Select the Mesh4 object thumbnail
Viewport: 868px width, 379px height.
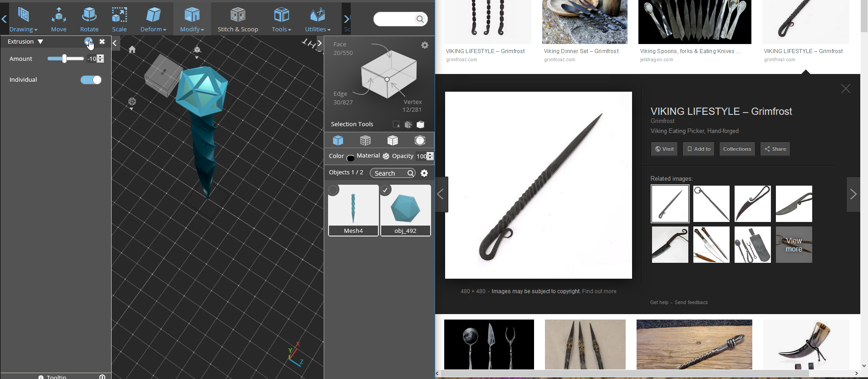pyautogui.click(x=353, y=210)
